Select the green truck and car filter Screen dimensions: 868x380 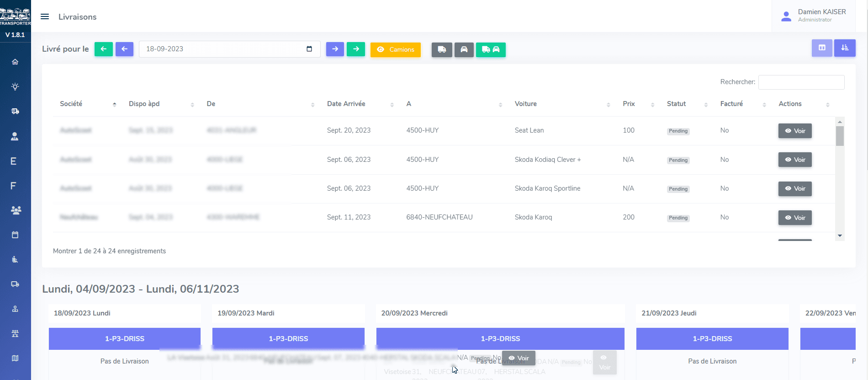point(491,49)
